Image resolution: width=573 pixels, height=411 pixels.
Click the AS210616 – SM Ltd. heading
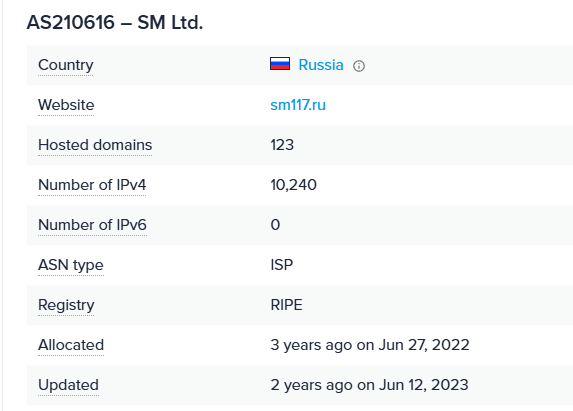pyautogui.click(x=115, y=23)
